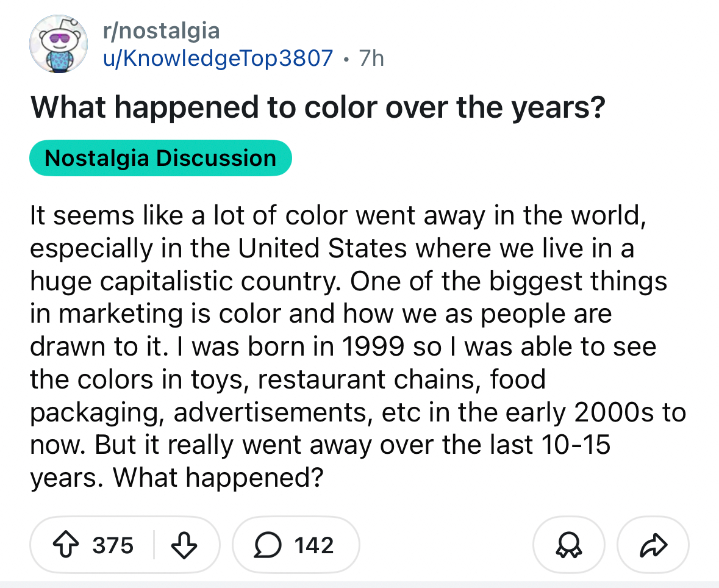
Task: Click the year 1999 in the post body
Action: [x=373, y=346]
